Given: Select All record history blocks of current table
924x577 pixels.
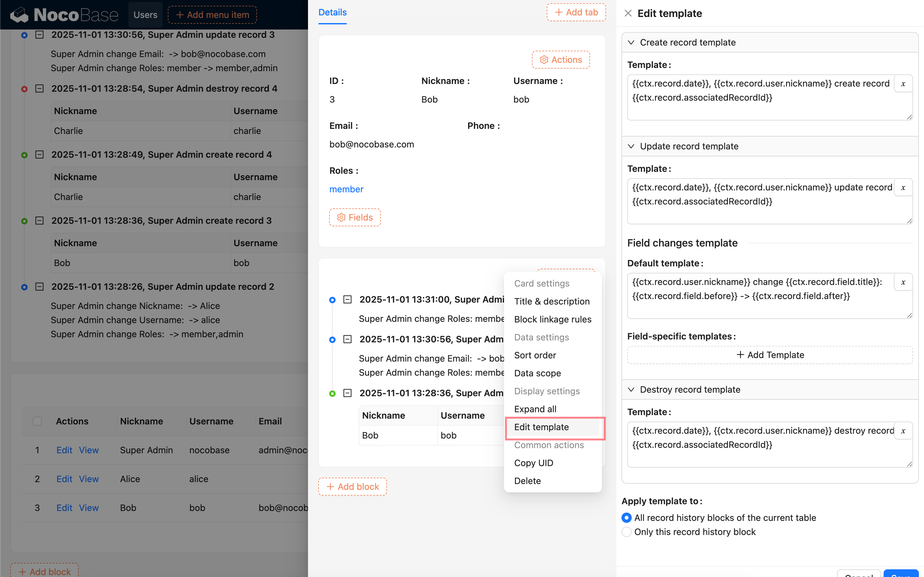Looking at the screenshot, I should pyautogui.click(x=627, y=518).
